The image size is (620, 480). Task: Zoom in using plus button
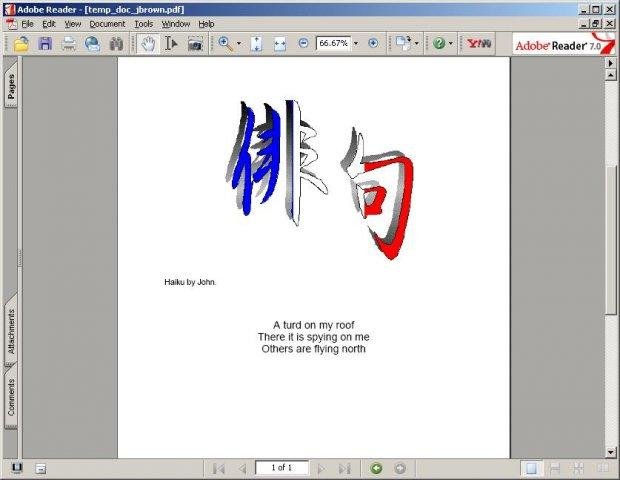pos(373,43)
